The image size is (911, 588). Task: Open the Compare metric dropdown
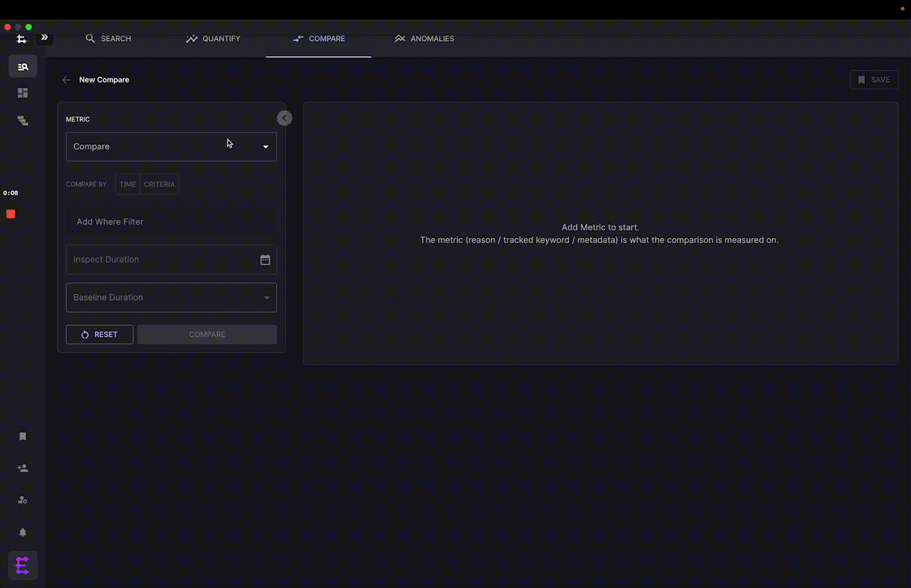pyautogui.click(x=171, y=146)
